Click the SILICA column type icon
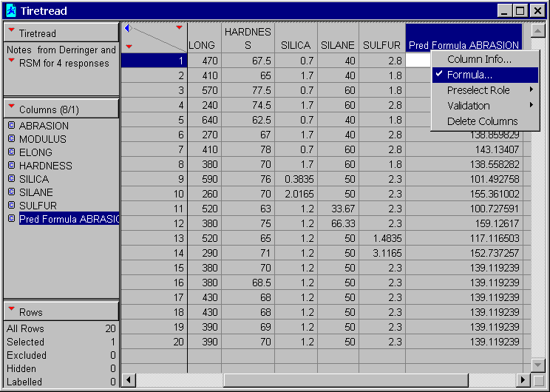This screenshot has height=392, width=550. [x=11, y=179]
